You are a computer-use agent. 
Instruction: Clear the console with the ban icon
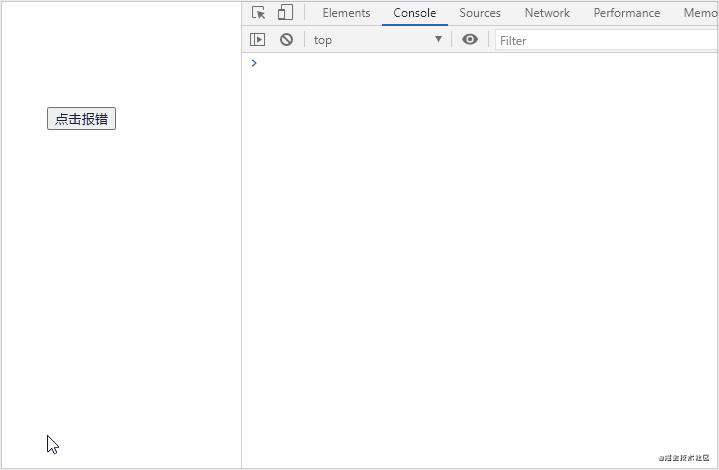click(287, 40)
